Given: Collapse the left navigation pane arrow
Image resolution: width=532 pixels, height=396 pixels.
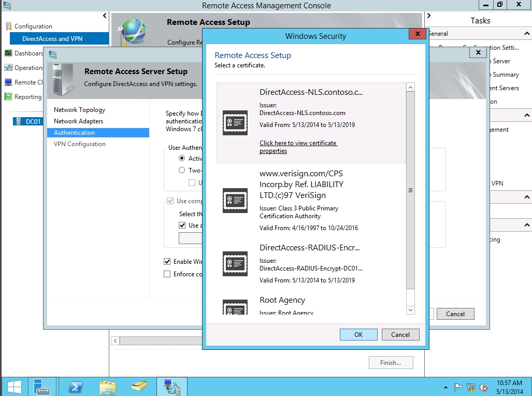Looking at the screenshot, I should [x=105, y=16].
